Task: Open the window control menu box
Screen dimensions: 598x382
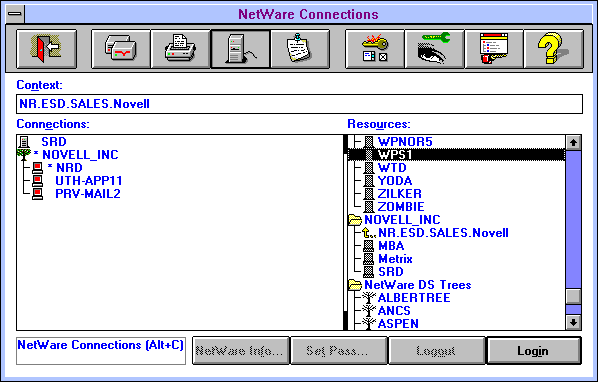Action: (x=15, y=14)
